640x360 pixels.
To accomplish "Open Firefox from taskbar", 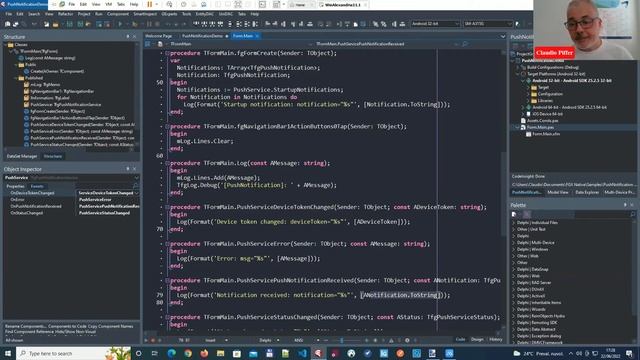I will pos(204,353).
